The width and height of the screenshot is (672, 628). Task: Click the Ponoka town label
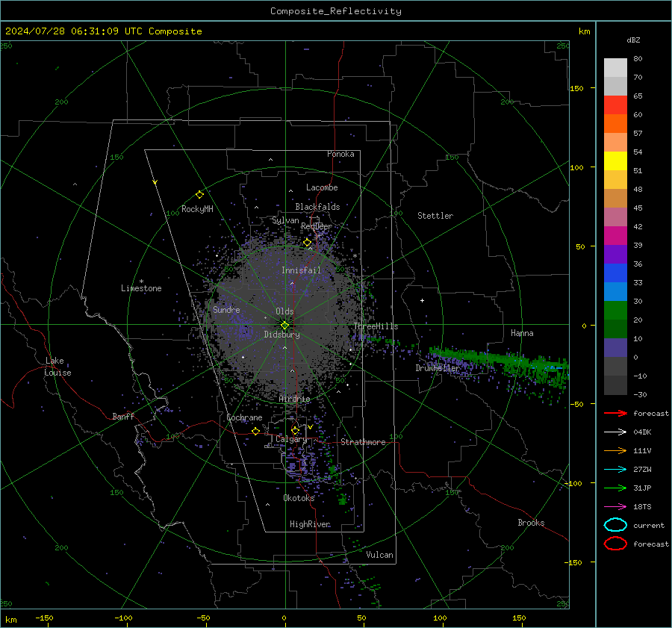pos(340,154)
